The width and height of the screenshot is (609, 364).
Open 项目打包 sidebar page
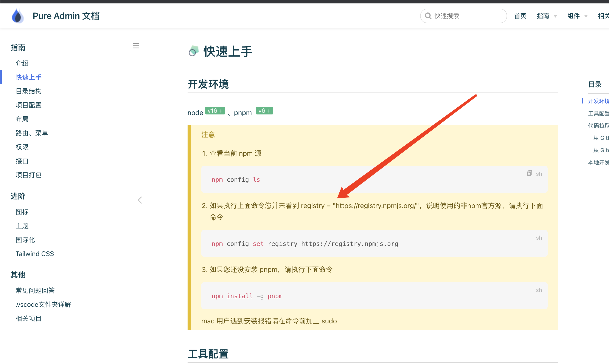(x=28, y=175)
